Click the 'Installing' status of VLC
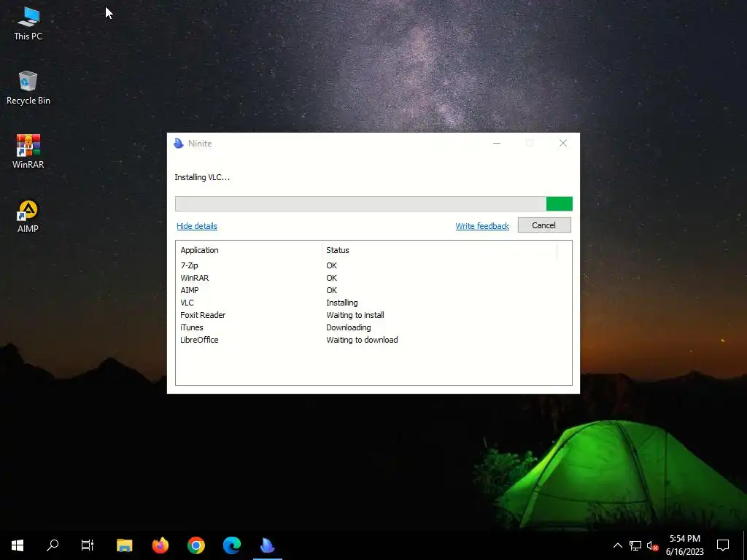This screenshot has width=747, height=560. coord(342,303)
